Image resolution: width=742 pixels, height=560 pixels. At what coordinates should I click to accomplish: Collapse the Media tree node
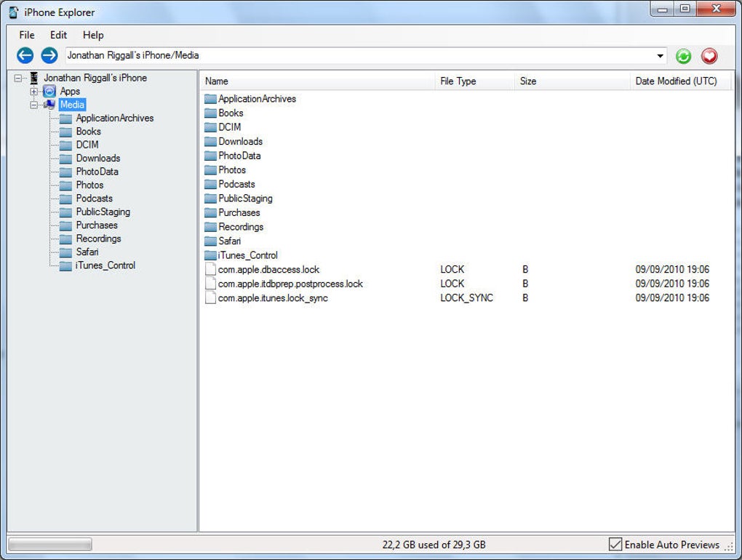[33, 105]
